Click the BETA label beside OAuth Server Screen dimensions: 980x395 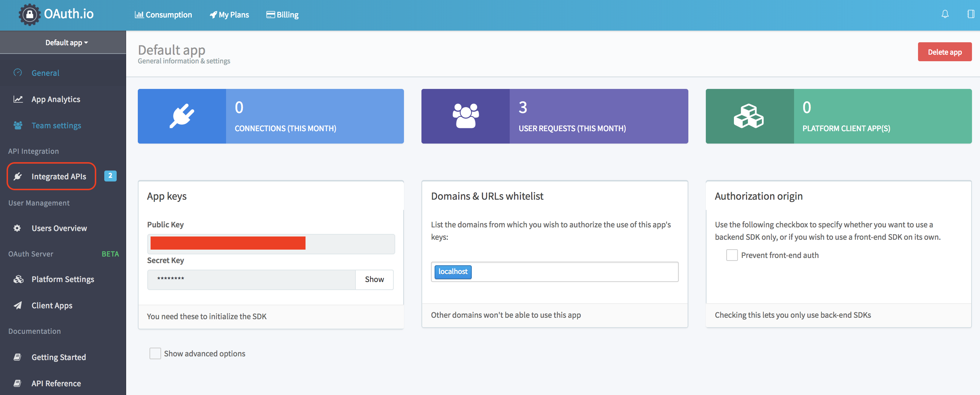click(x=110, y=254)
